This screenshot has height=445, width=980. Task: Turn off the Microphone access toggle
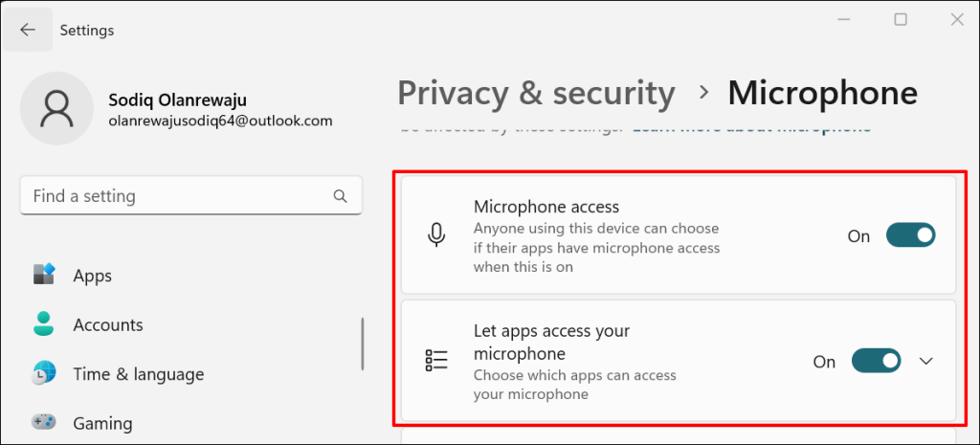911,235
